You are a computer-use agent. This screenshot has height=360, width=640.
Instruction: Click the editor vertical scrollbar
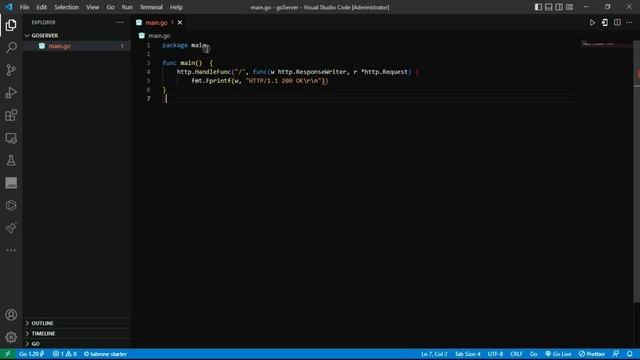(x=636, y=171)
